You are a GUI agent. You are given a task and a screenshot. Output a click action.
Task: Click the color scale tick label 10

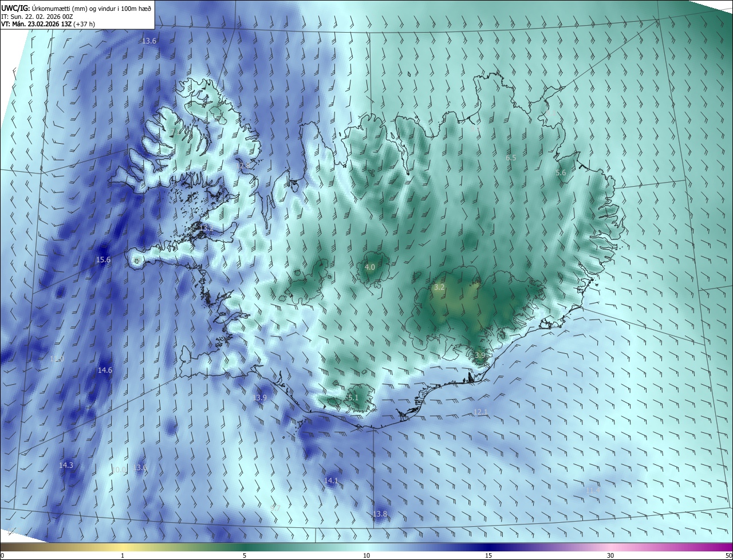tap(366, 555)
